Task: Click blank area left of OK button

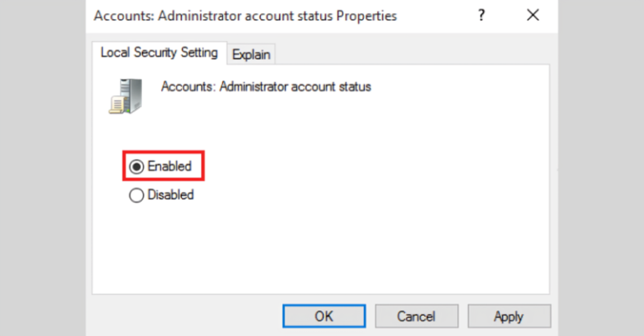Action: (184, 316)
